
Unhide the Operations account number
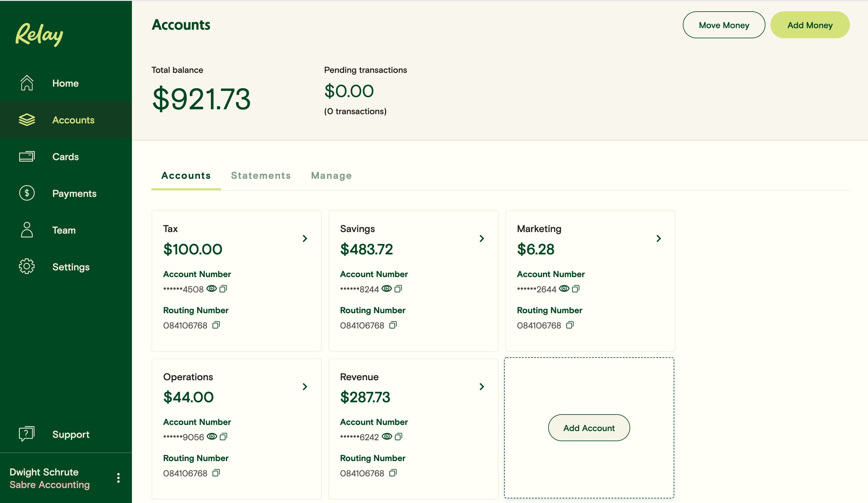click(211, 436)
